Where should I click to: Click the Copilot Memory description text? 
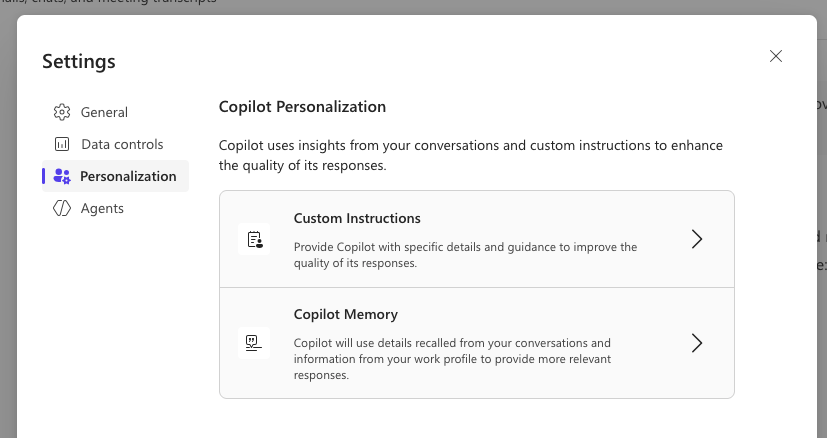tap(452, 359)
